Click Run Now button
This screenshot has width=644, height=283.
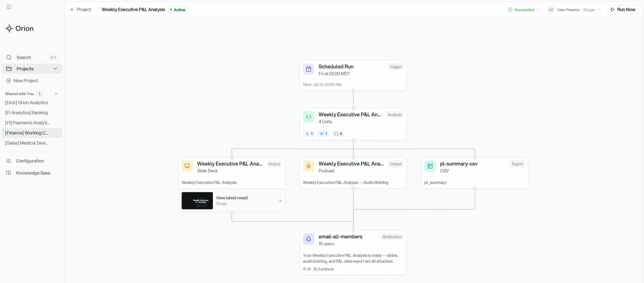[623, 10]
